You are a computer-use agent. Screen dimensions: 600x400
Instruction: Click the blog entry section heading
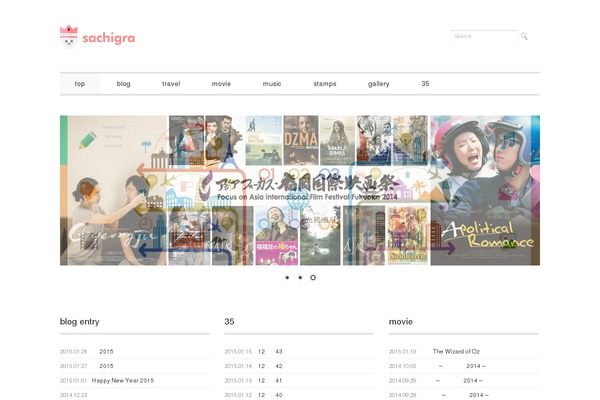coord(80,322)
